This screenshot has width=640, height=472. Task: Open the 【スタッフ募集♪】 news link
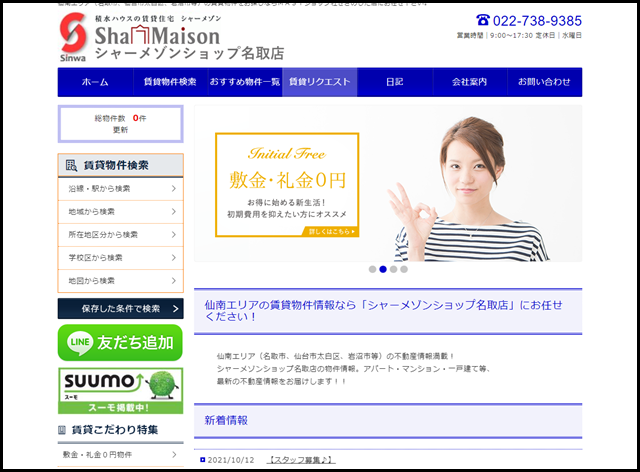pos(301,460)
